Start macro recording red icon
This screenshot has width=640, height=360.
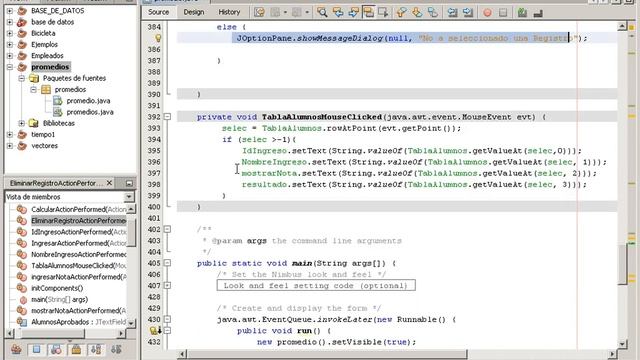coord(487,13)
